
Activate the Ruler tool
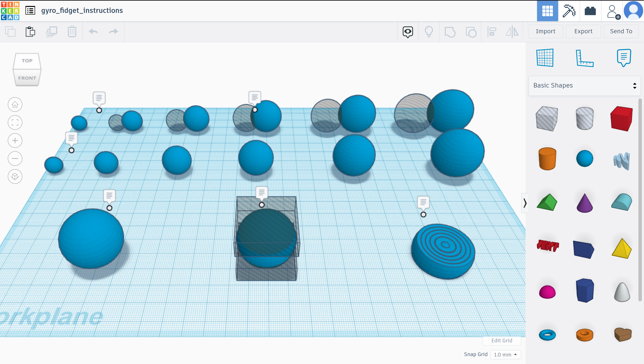(x=585, y=57)
